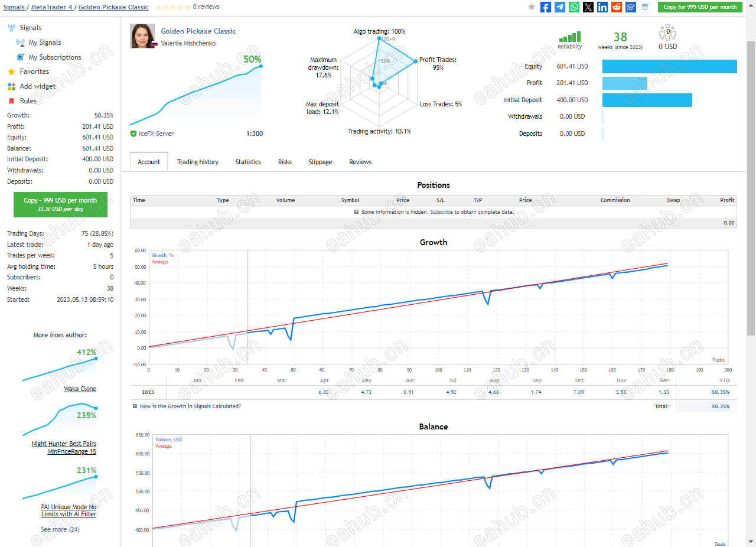The image size is (756, 547).
Task: Click the scrollbar up arrow
Action: (751, 4)
